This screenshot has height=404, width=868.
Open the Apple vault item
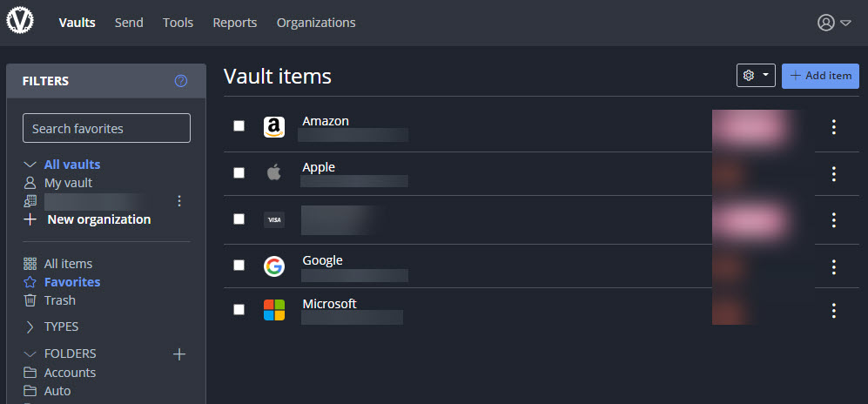click(x=319, y=167)
